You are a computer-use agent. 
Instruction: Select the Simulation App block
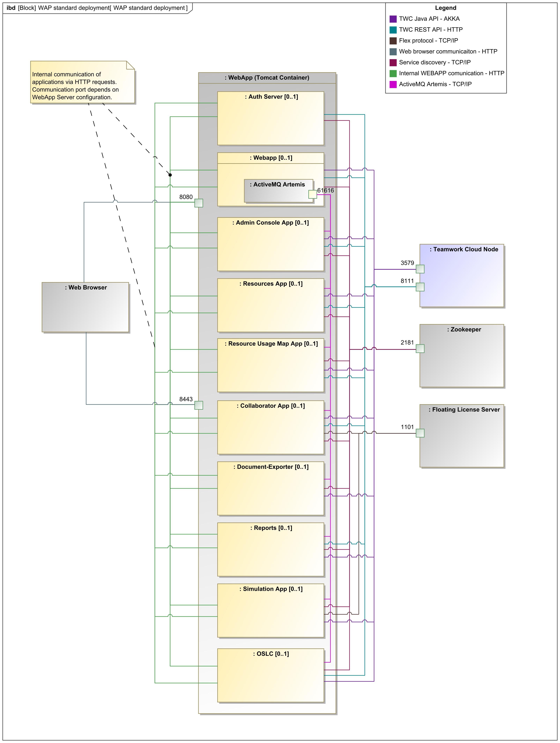click(x=270, y=611)
